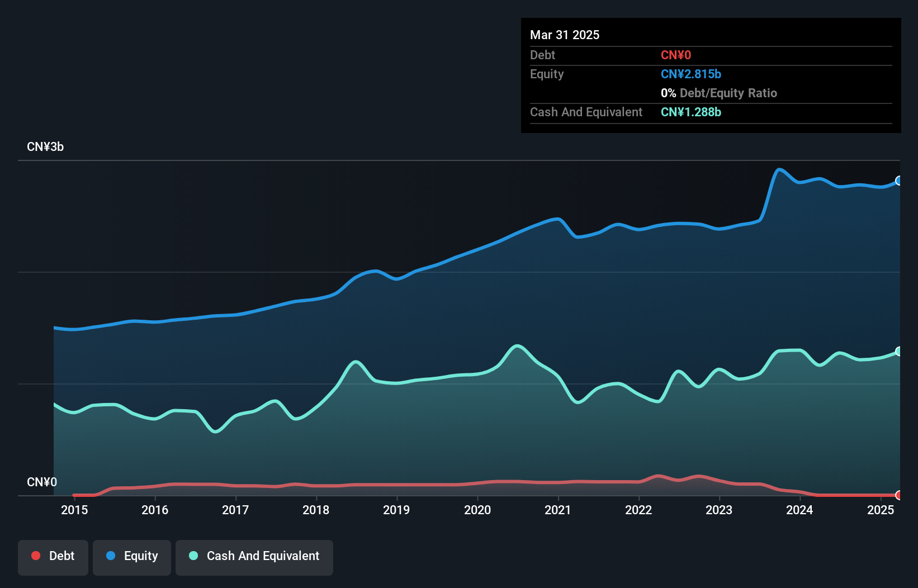Click the 2021 x-axis label

[x=558, y=510]
